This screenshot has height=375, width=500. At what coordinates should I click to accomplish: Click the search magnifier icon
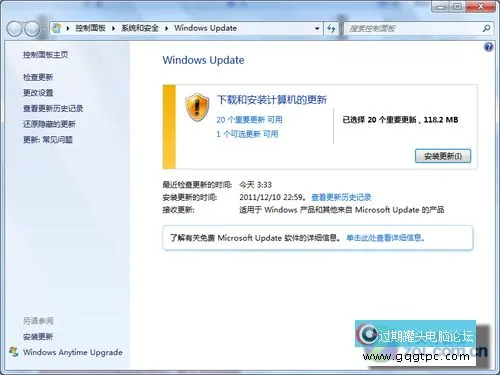486,28
